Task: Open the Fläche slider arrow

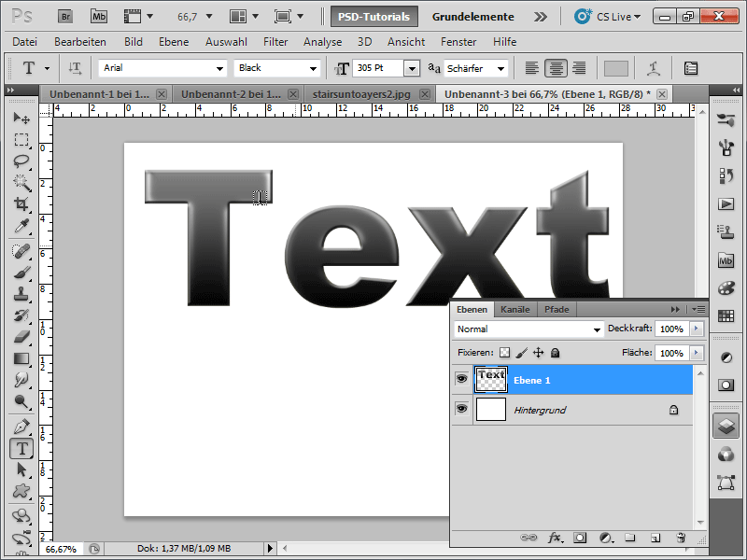Action: (x=696, y=353)
